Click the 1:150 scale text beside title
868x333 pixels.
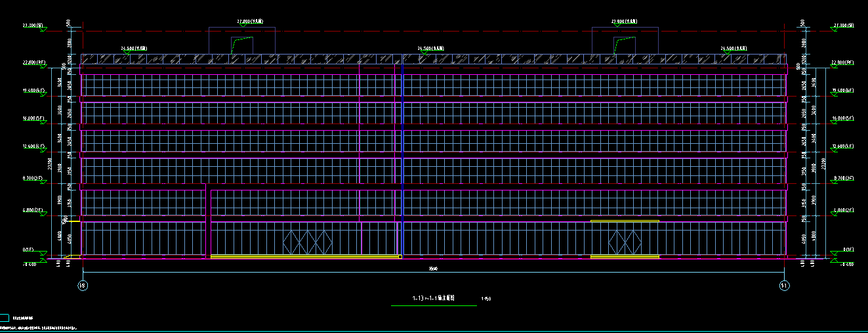[486, 300]
